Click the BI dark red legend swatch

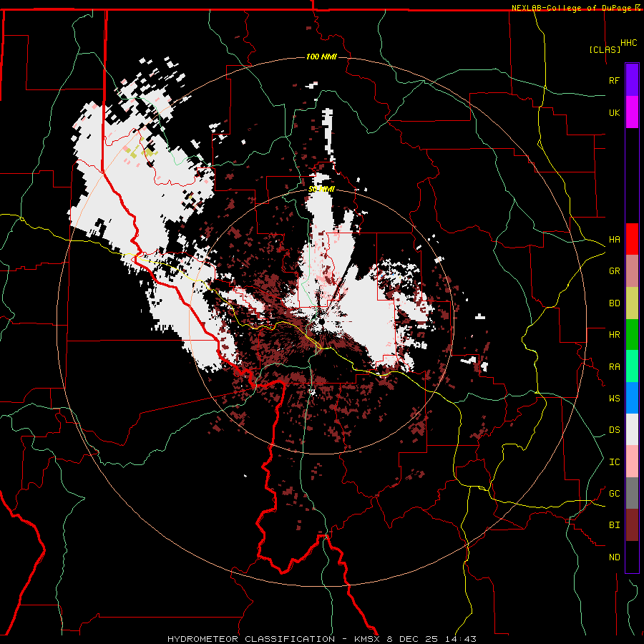click(x=632, y=525)
